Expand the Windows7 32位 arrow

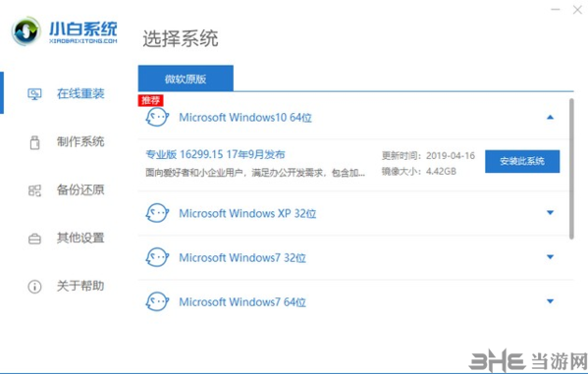point(550,257)
